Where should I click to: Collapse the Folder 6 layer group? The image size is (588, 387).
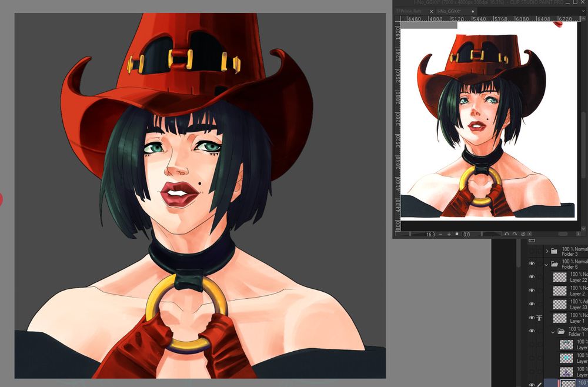tap(547, 265)
